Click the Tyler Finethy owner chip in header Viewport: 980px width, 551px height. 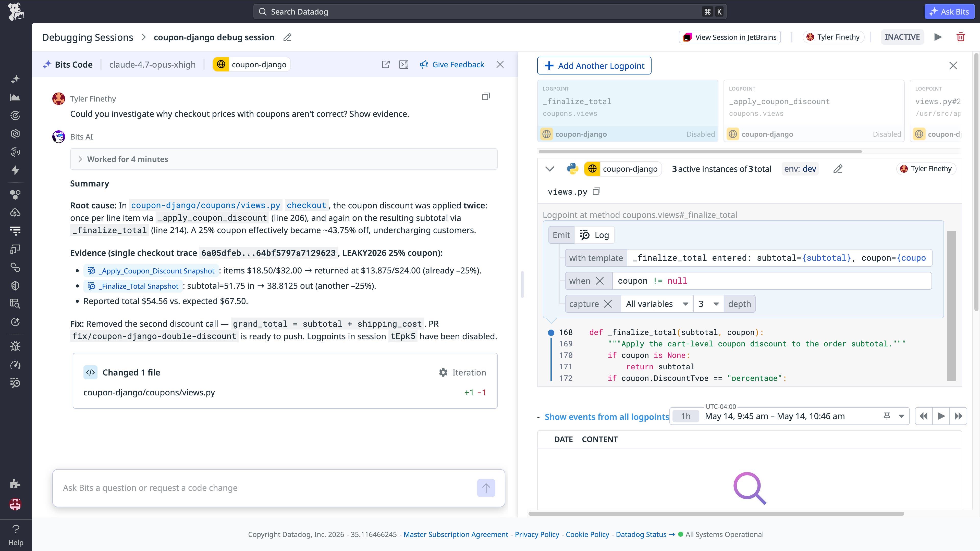(834, 37)
